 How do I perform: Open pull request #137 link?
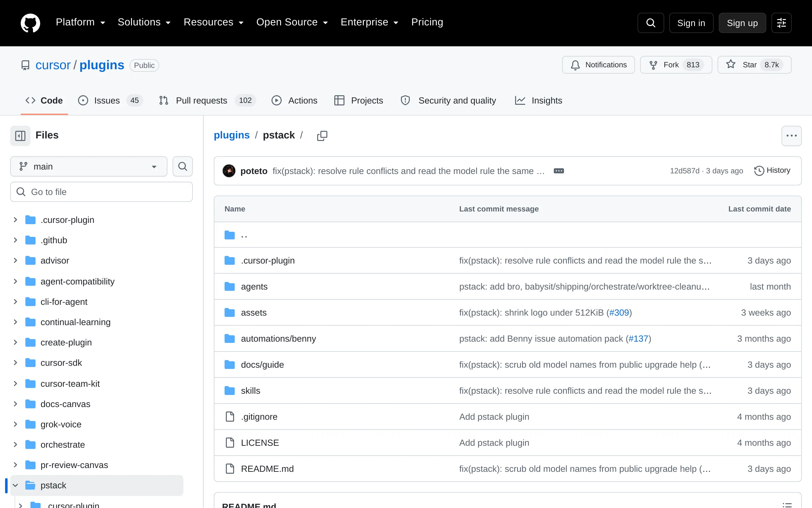click(x=638, y=339)
